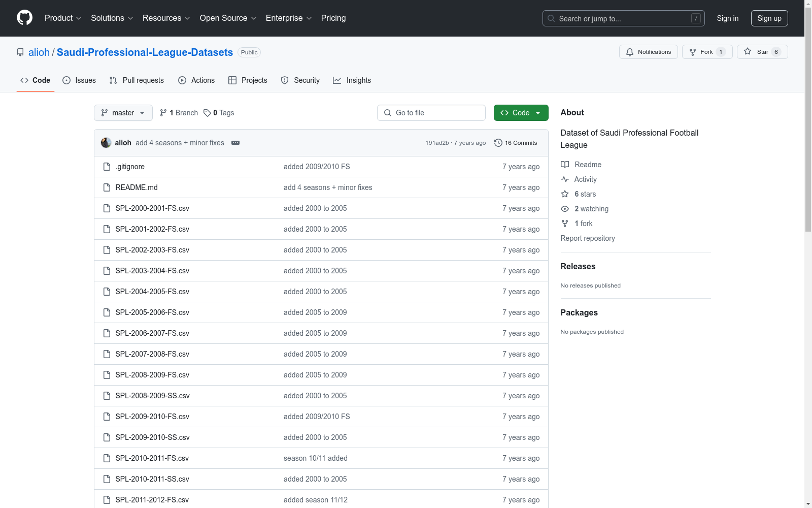Click the file icon for .gitignore
This screenshot has height=508, width=812.
click(x=107, y=167)
